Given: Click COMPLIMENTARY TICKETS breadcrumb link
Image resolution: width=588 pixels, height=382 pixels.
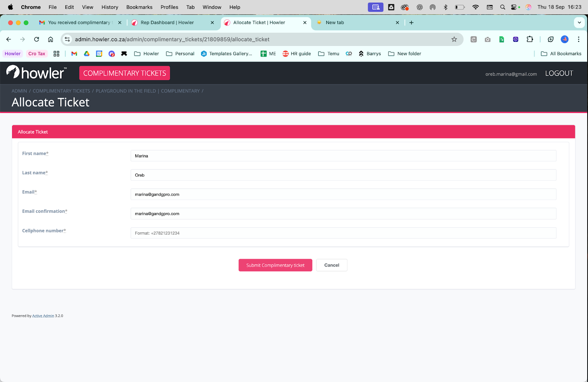Looking at the screenshot, I should [x=61, y=91].
